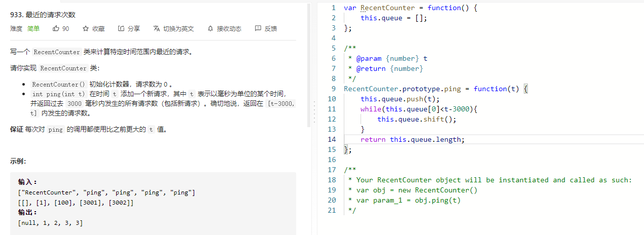The width and height of the screenshot is (644, 235).
Task: Click the var obj = new RecentCounter() comment line
Action: [x=413, y=190]
